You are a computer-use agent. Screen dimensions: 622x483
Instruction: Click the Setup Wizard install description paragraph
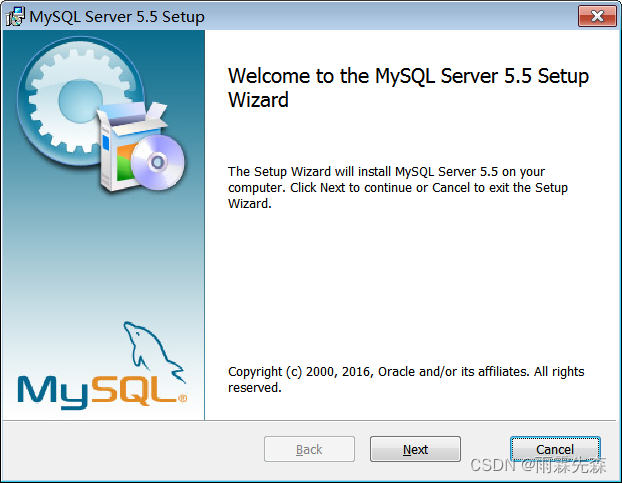398,188
